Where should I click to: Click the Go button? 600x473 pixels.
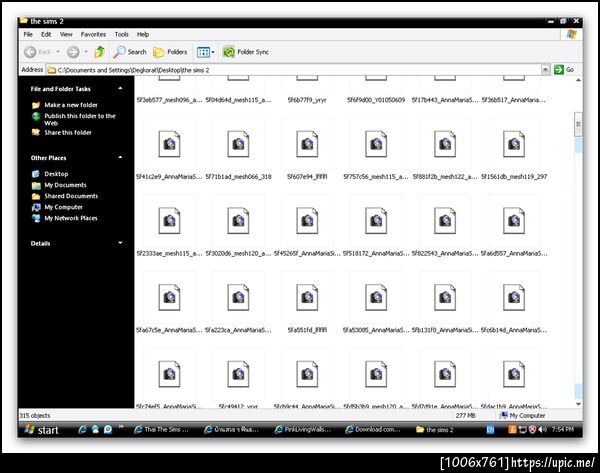(564, 70)
